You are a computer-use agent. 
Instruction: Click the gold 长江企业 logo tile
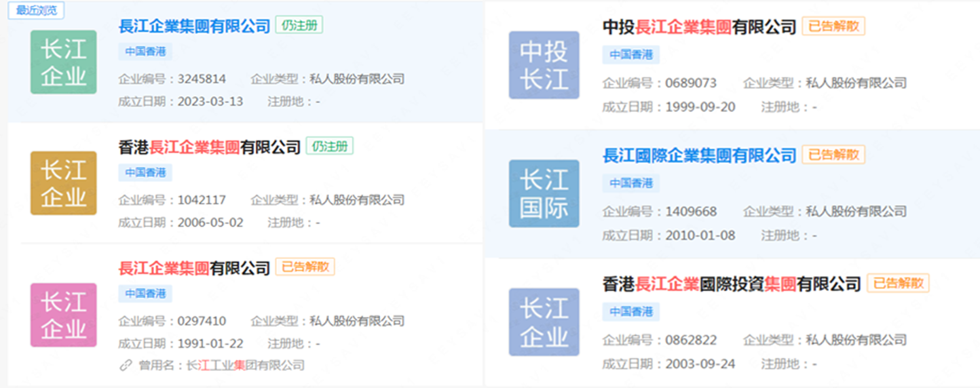pyautogui.click(x=64, y=183)
